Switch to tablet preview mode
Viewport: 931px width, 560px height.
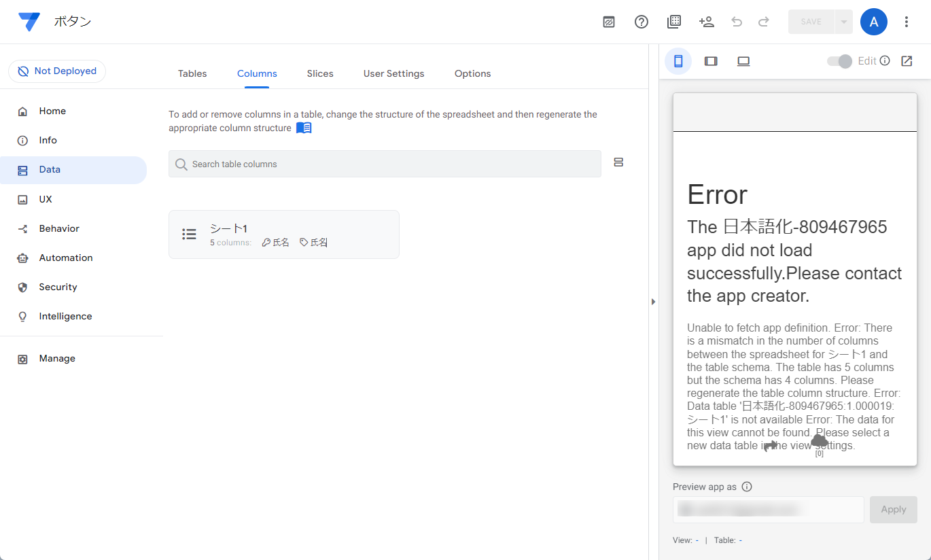(x=711, y=61)
